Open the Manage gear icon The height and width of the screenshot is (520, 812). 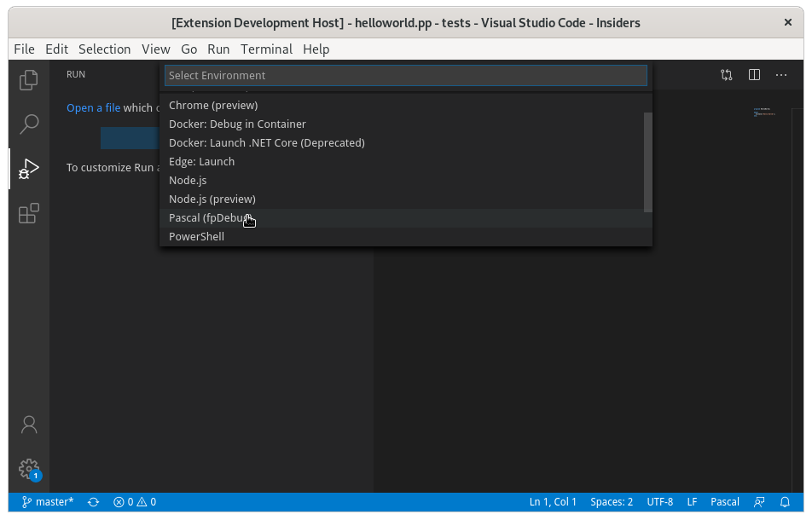(30, 470)
